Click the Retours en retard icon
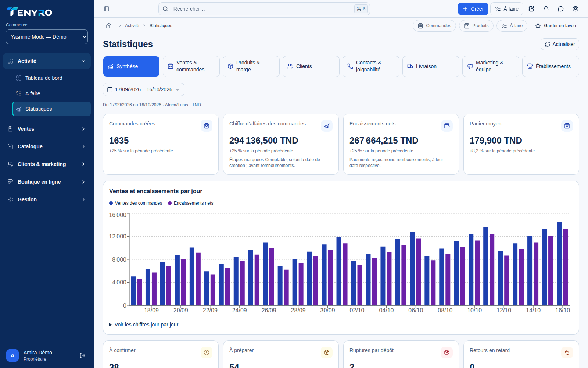This screenshot has width=588, height=368. click(x=567, y=353)
